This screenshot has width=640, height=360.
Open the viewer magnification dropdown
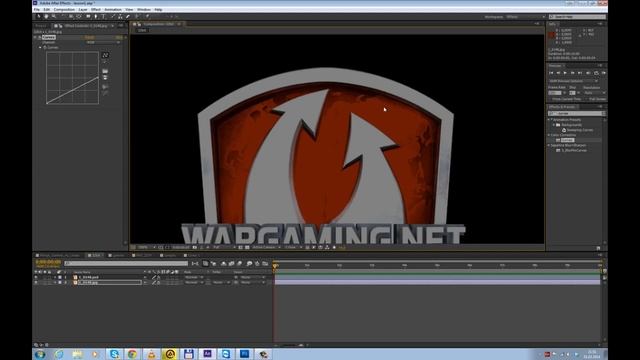[146, 247]
